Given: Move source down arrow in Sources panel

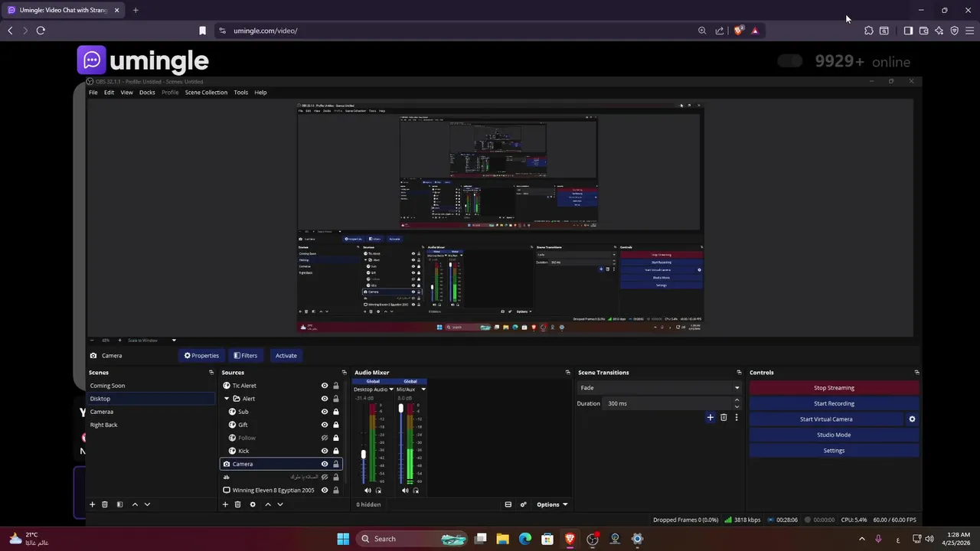Looking at the screenshot, I should pos(279,504).
